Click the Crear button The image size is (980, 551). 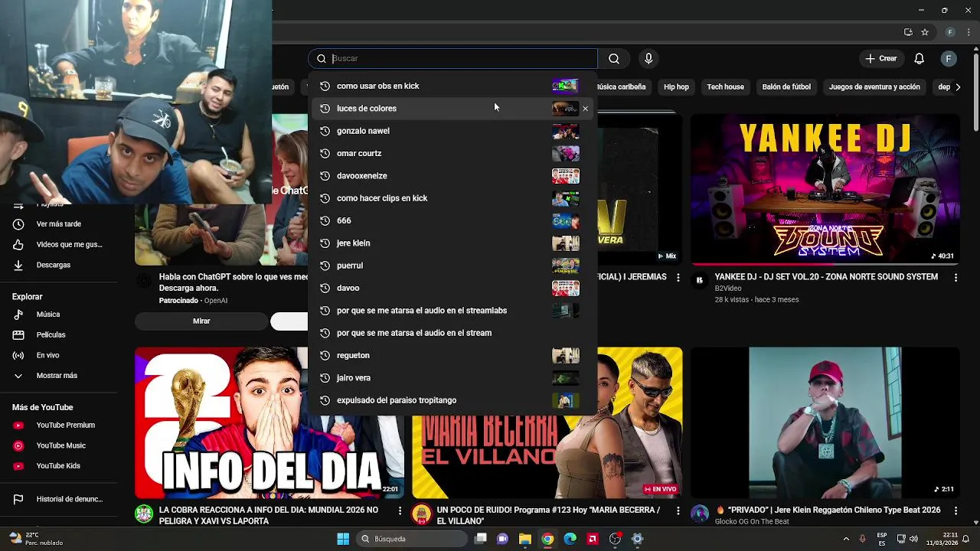point(880,59)
